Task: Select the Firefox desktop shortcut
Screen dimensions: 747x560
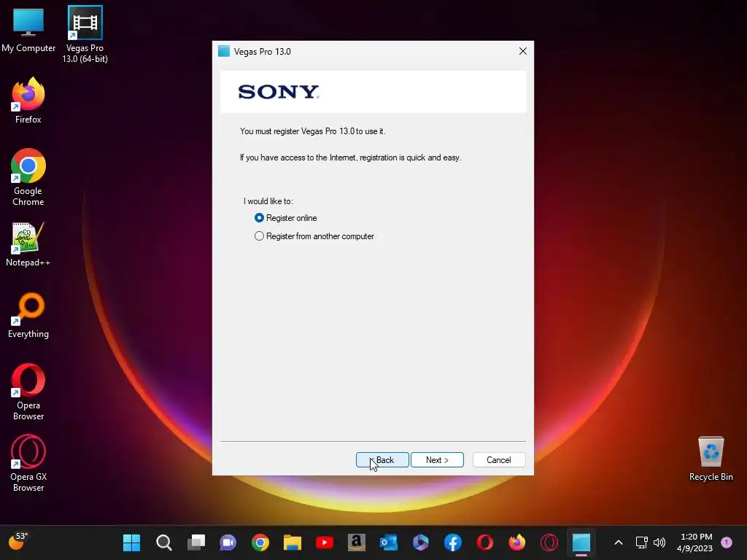Action: tap(28, 101)
